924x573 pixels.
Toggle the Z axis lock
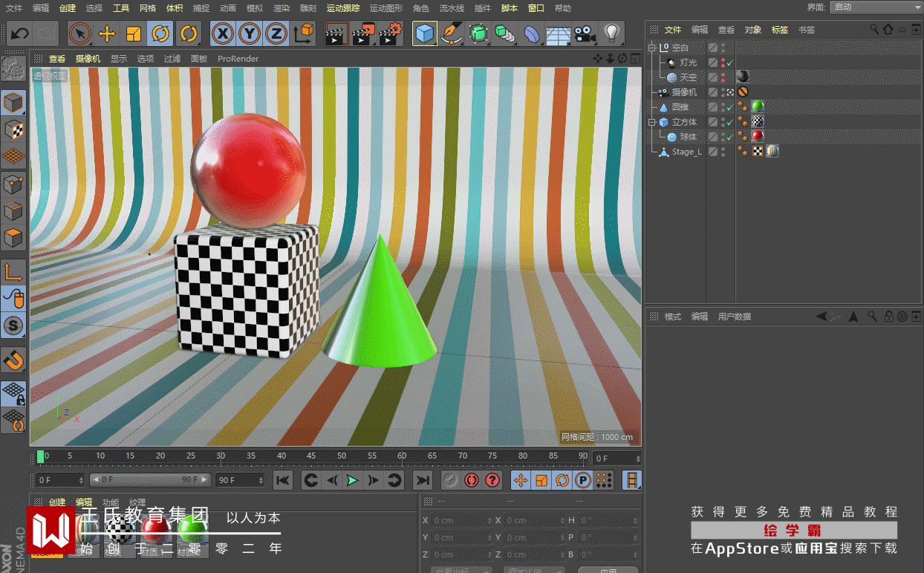(276, 33)
